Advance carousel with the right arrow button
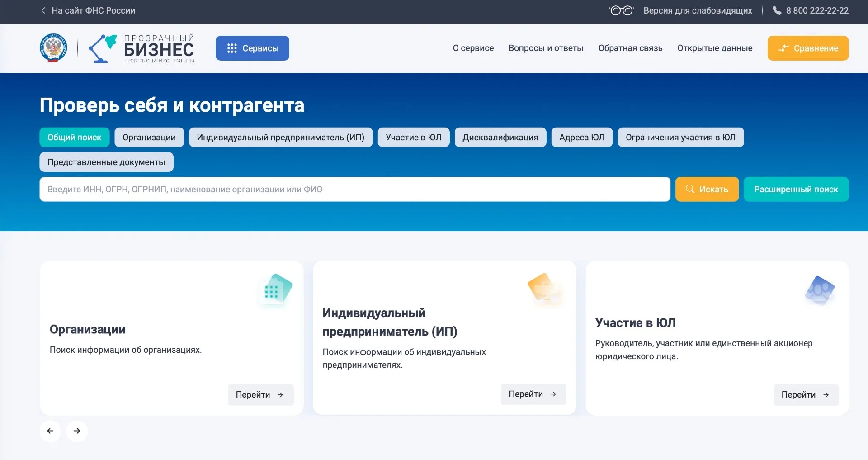Screen dimensions: 868x460 click(77, 431)
